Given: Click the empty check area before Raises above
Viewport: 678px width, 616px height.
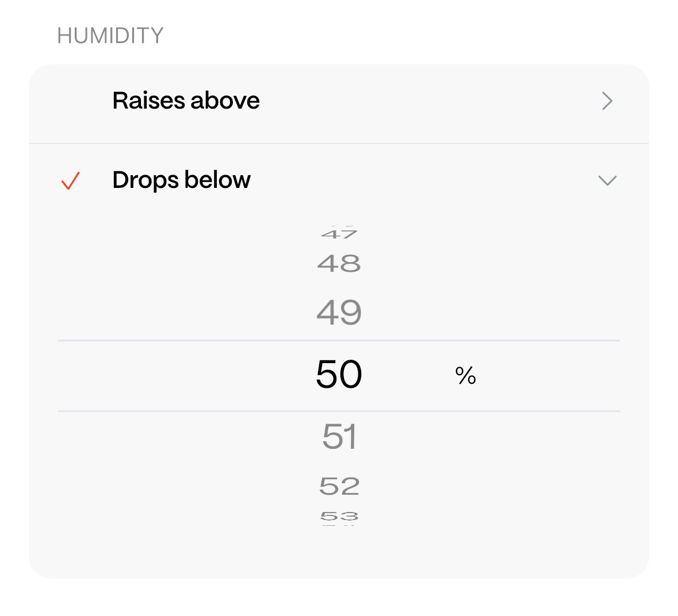Looking at the screenshot, I should (70, 102).
